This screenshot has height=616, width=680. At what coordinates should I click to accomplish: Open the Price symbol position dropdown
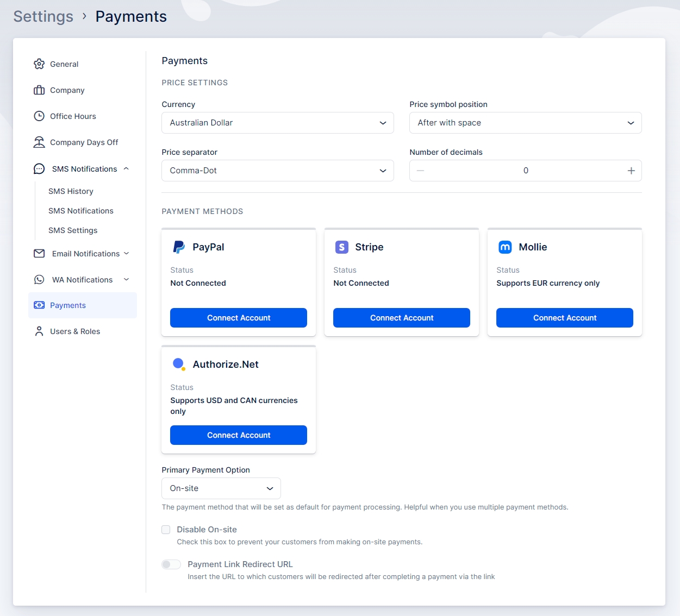coord(525,123)
